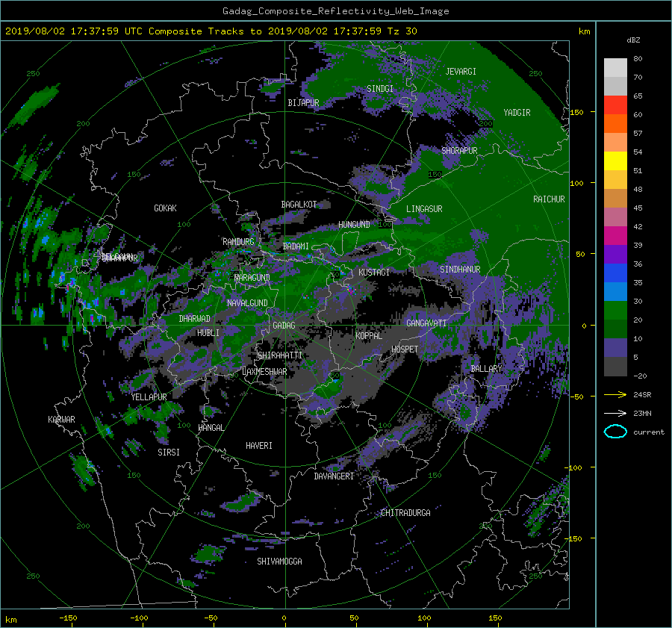The height and width of the screenshot is (628, 672).
Task: Click the HUBLI city label
Action: coord(208,332)
